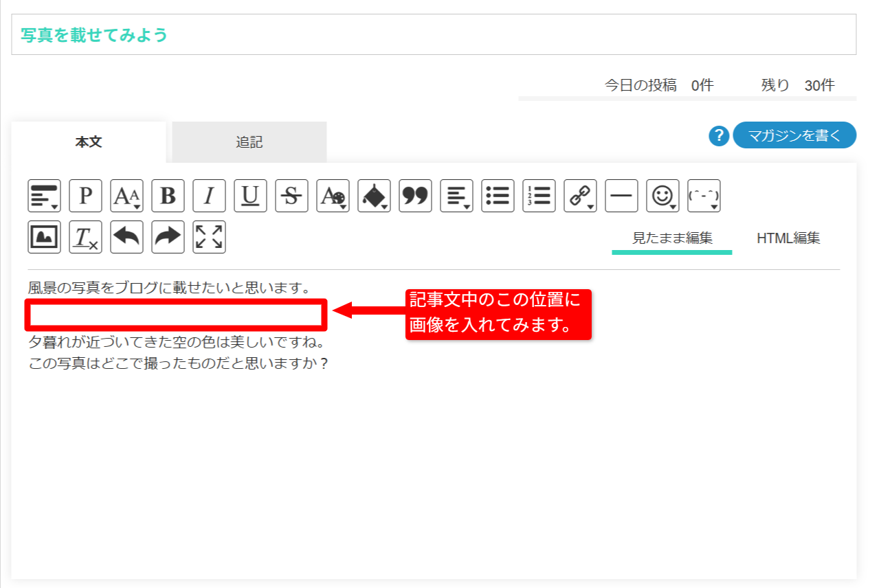Open the font size dropdown
870x588 pixels.
pyautogui.click(x=127, y=196)
